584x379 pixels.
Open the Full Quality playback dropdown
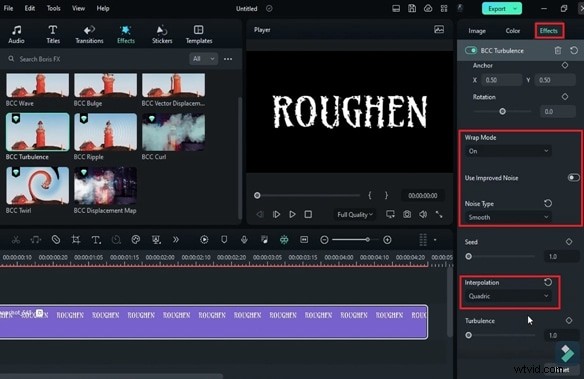(x=355, y=214)
